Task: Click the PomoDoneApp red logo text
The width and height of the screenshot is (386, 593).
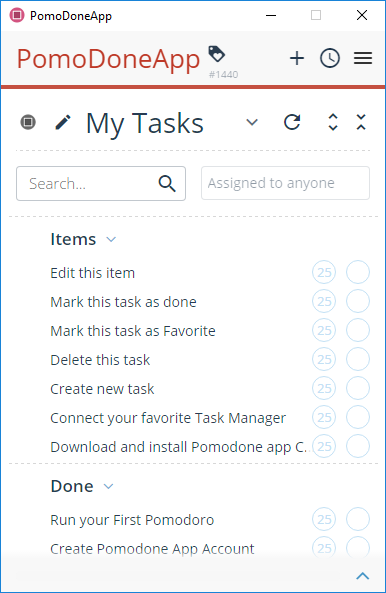Action: pos(108,60)
